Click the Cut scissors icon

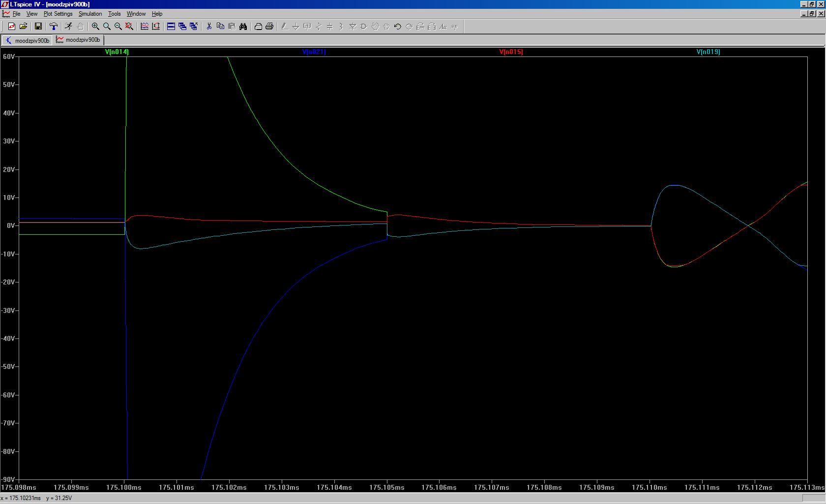[x=209, y=27]
